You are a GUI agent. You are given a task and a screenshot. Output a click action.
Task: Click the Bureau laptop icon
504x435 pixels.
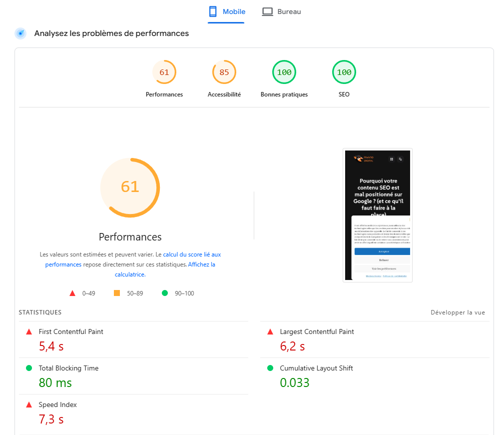pyautogui.click(x=267, y=11)
